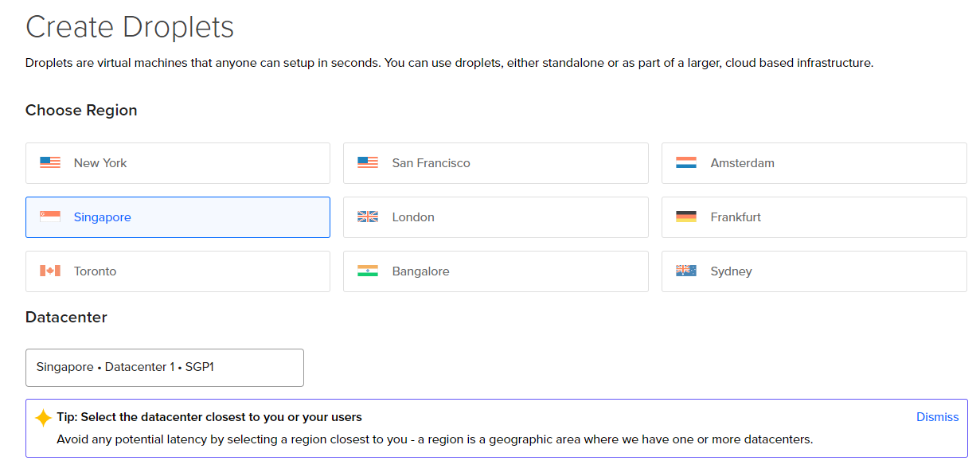Pick Amsterdam as the region

814,163
